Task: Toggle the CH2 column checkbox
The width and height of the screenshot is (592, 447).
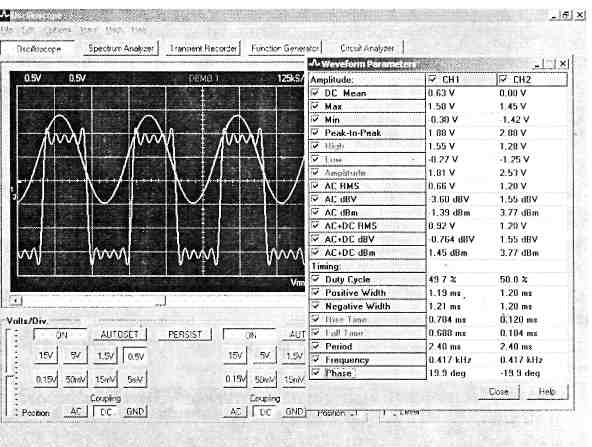Action: (x=504, y=79)
